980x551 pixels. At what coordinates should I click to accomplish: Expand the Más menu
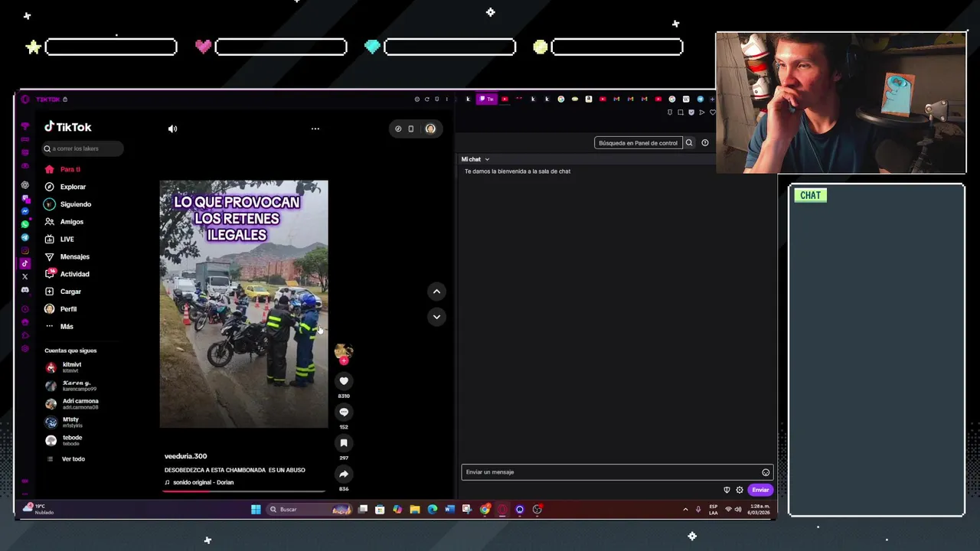[59, 327]
